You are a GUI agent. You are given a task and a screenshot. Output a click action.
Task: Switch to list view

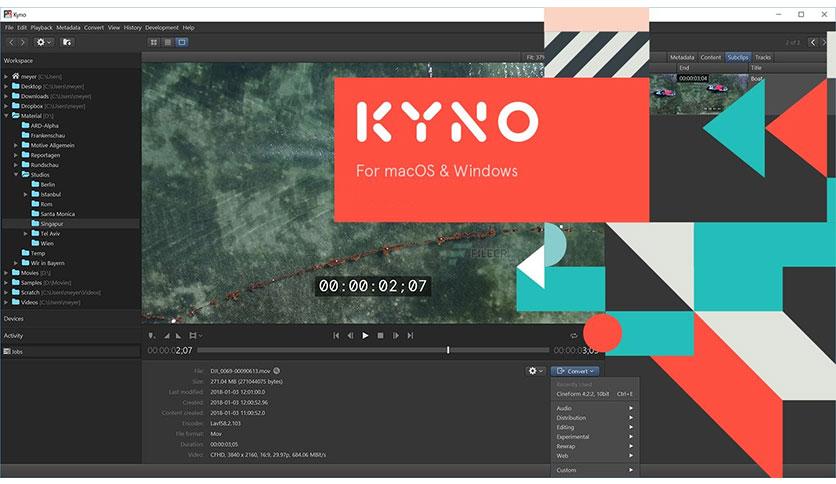[x=168, y=42]
